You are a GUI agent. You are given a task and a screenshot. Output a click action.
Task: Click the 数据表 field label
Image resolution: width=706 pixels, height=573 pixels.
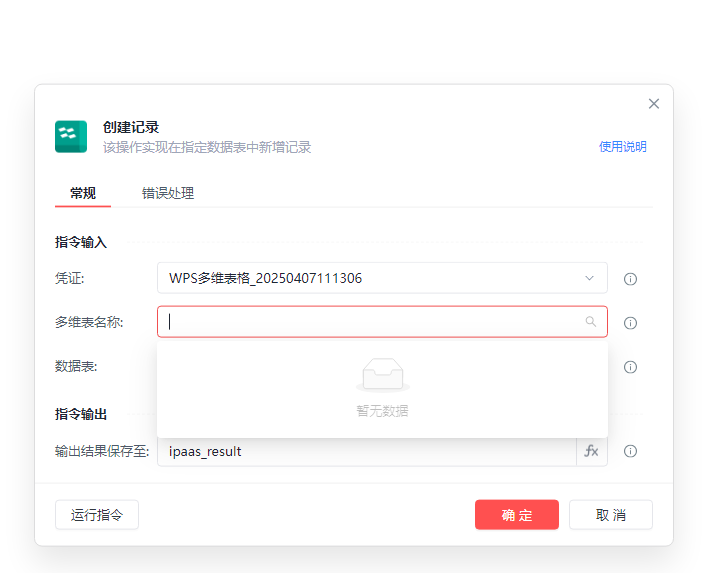point(76,367)
